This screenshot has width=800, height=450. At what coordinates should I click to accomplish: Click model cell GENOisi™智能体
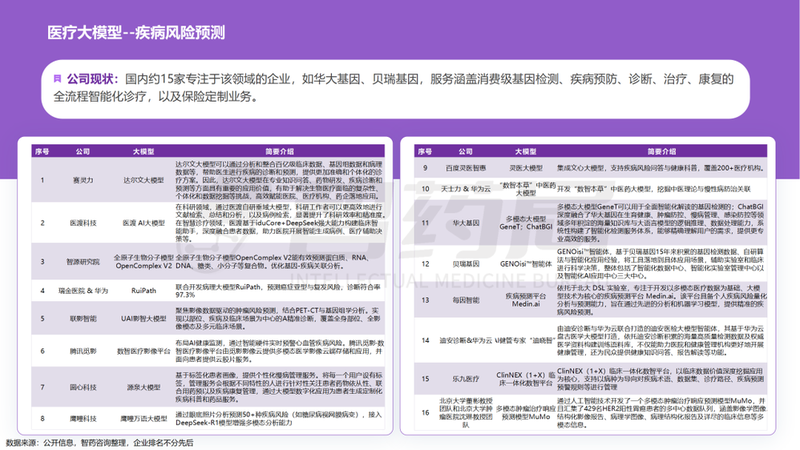pos(526,264)
